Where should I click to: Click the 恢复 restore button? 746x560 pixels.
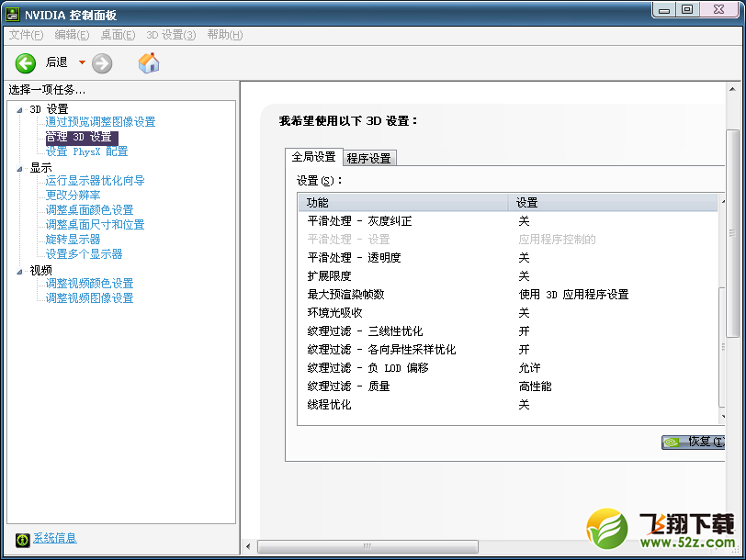tap(694, 442)
